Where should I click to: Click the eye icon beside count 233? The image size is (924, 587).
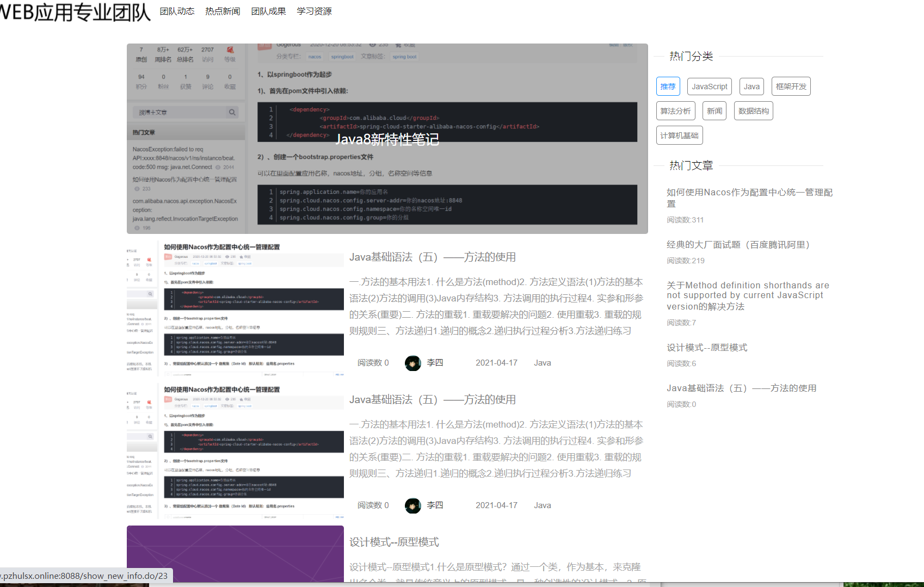tap(137, 189)
